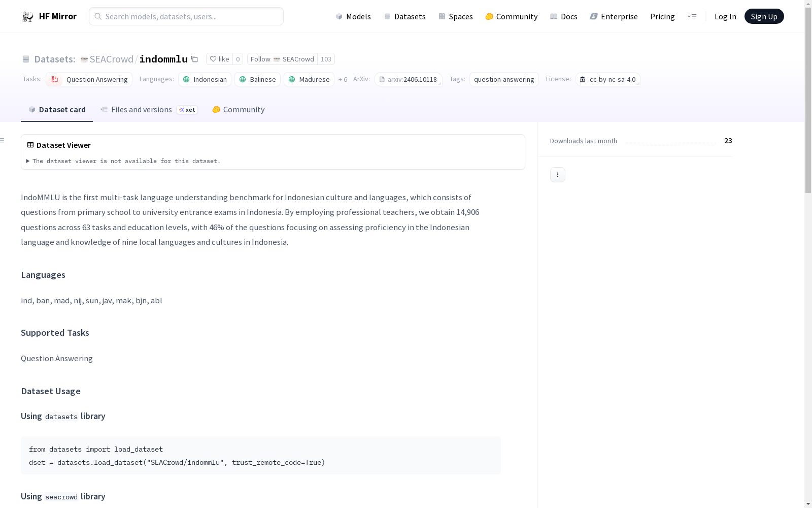The image size is (812, 508).
Task: Click the Datasets breadcrumb label
Action: [55, 59]
